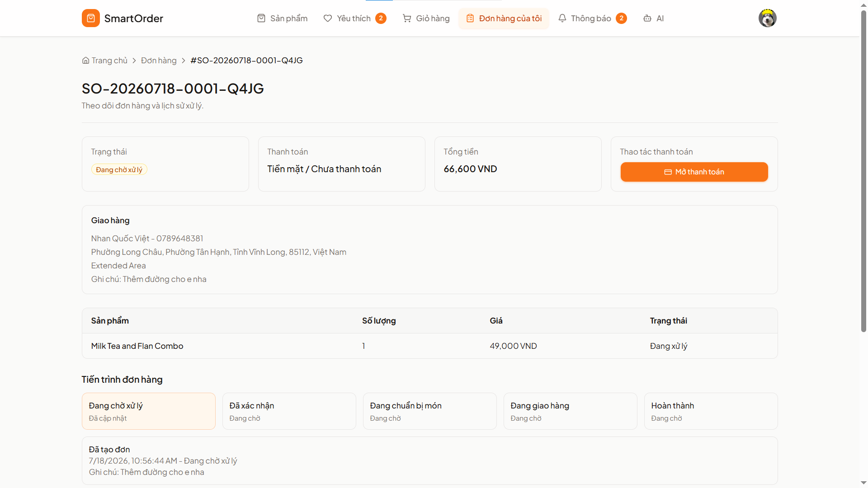Click the Thông báo badge showing 2
Screen dimensions: 868x488
(x=621, y=18)
